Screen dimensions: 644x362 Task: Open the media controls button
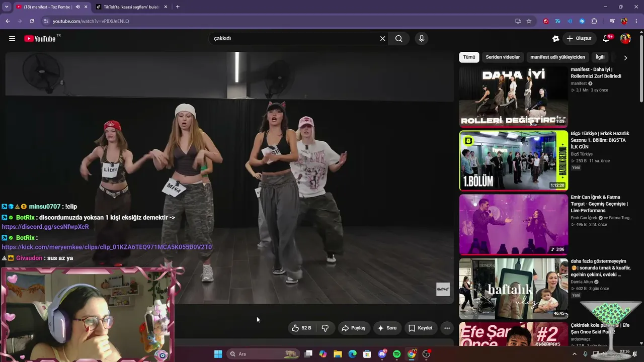click(x=612, y=21)
